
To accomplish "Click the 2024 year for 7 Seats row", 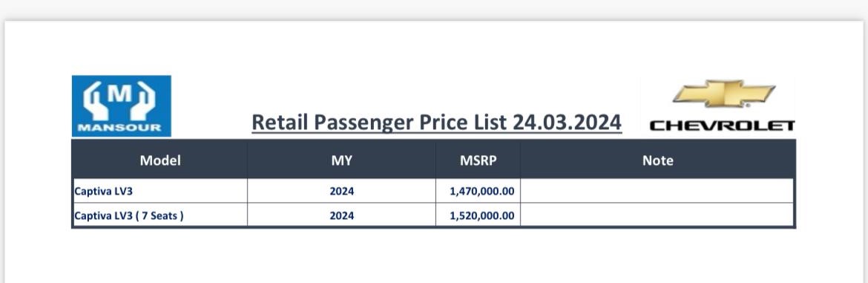I will coord(341,215).
